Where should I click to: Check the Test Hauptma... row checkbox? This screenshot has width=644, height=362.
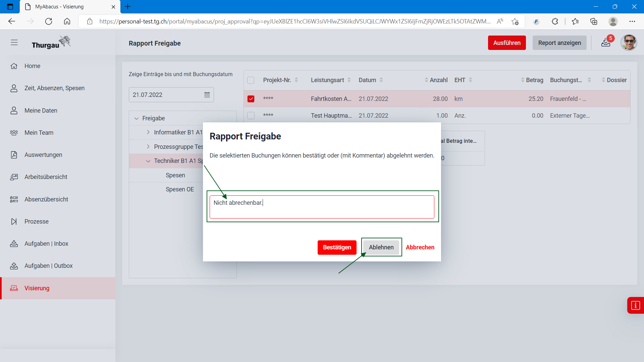coord(251,116)
